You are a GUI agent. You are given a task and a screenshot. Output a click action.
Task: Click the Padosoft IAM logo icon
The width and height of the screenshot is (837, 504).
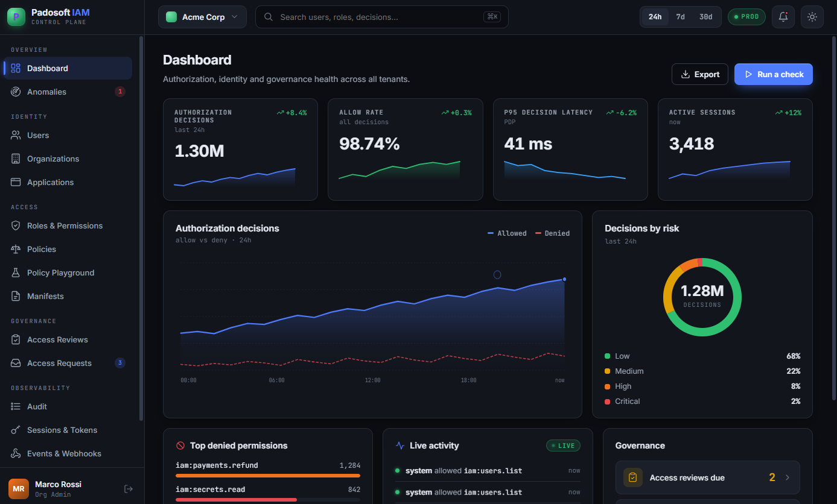point(16,17)
